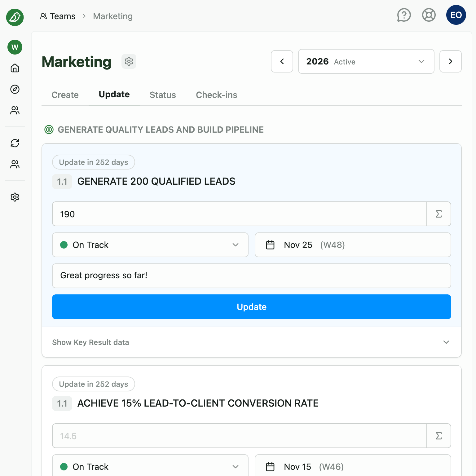Switch to the Check-ins tab
This screenshot has width=476, height=476.
[216, 95]
